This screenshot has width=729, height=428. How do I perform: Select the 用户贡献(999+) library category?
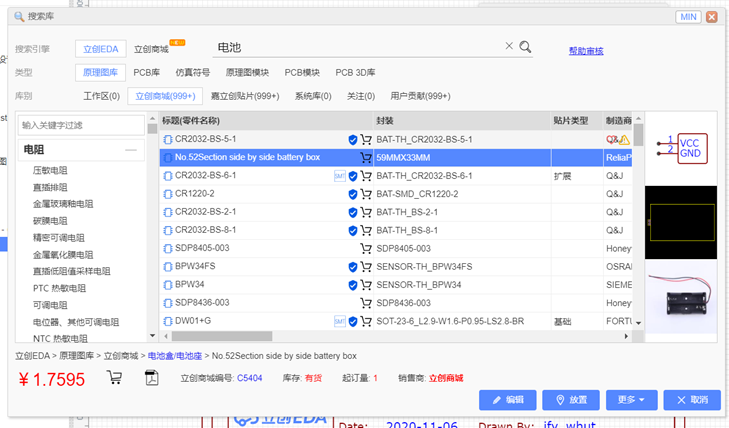pos(420,96)
